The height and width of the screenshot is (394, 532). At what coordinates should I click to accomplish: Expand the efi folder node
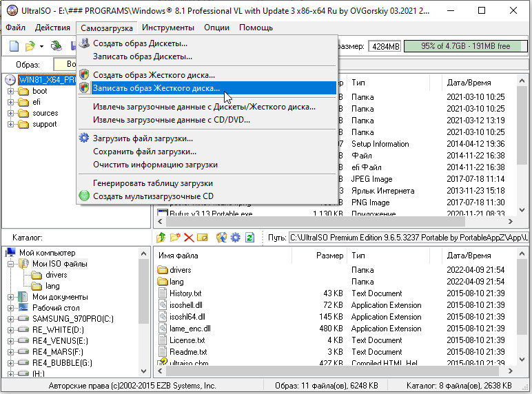tap(10, 102)
